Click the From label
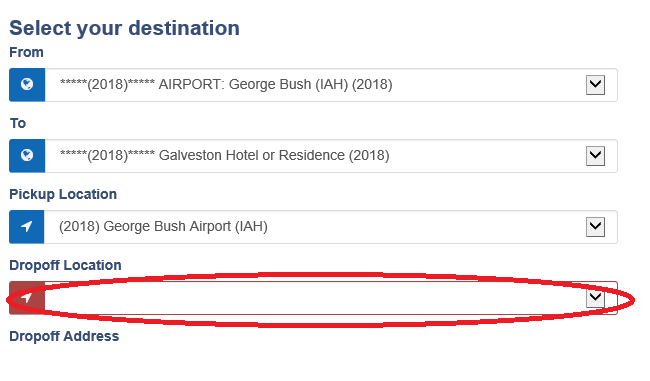The image size is (650, 381). point(26,52)
